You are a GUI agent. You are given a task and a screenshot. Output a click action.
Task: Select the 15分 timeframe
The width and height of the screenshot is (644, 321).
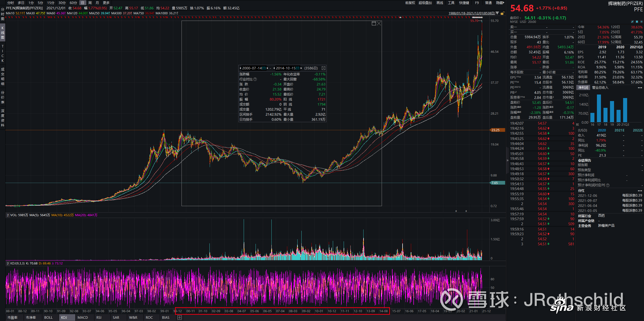51,3
